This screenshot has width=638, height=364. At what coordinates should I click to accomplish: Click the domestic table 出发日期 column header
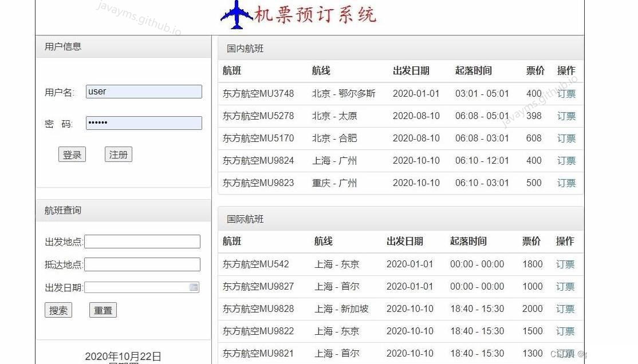411,71
